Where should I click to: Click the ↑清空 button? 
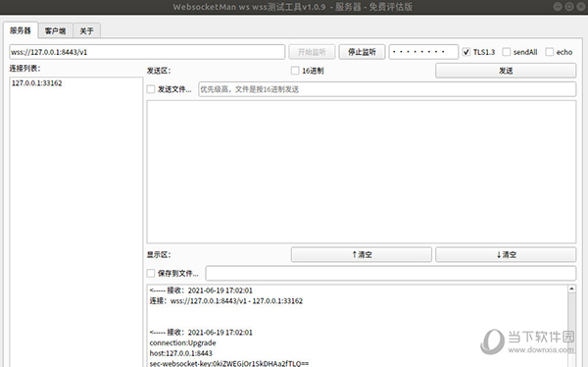(x=362, y=254)
